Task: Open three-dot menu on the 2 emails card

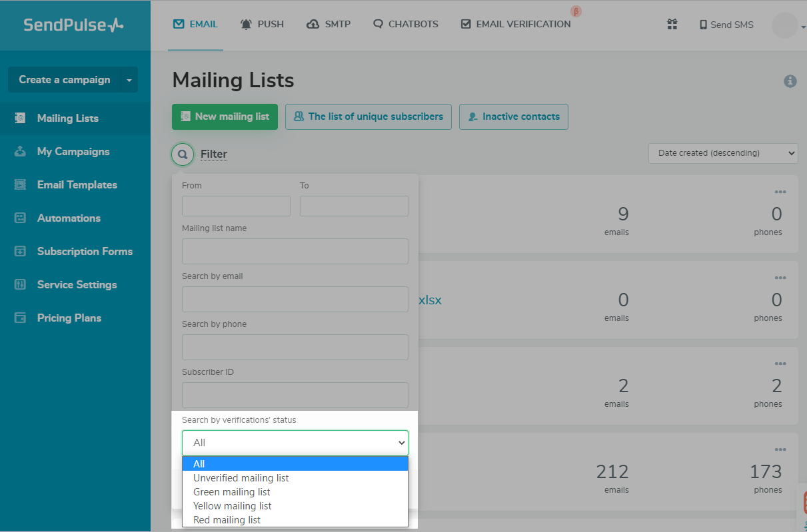Action: [780, 364]
